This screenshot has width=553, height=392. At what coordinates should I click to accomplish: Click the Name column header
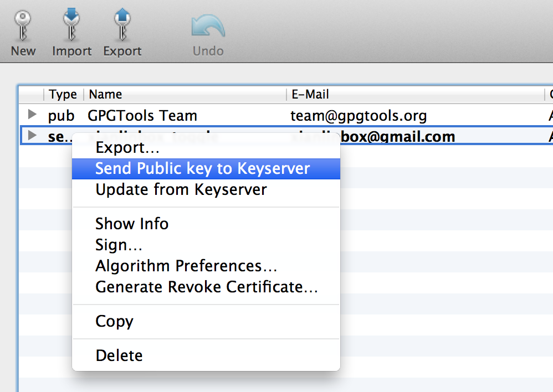[105, 95]
